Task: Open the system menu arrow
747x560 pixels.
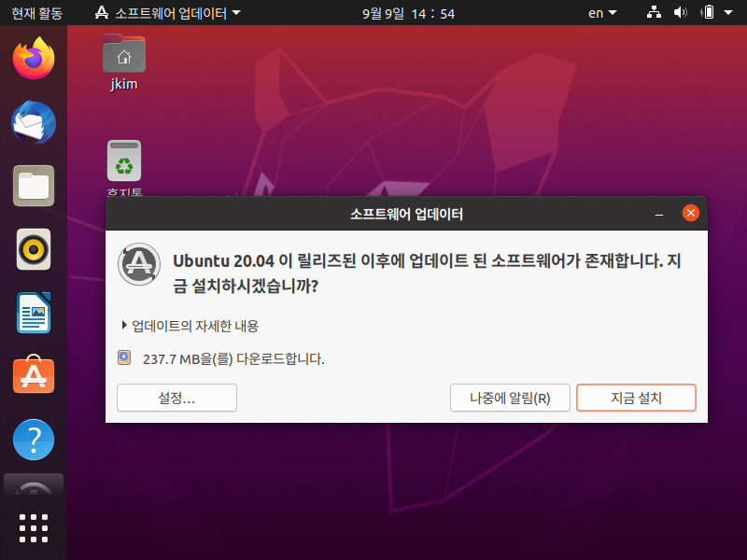Action: [728, 12]
